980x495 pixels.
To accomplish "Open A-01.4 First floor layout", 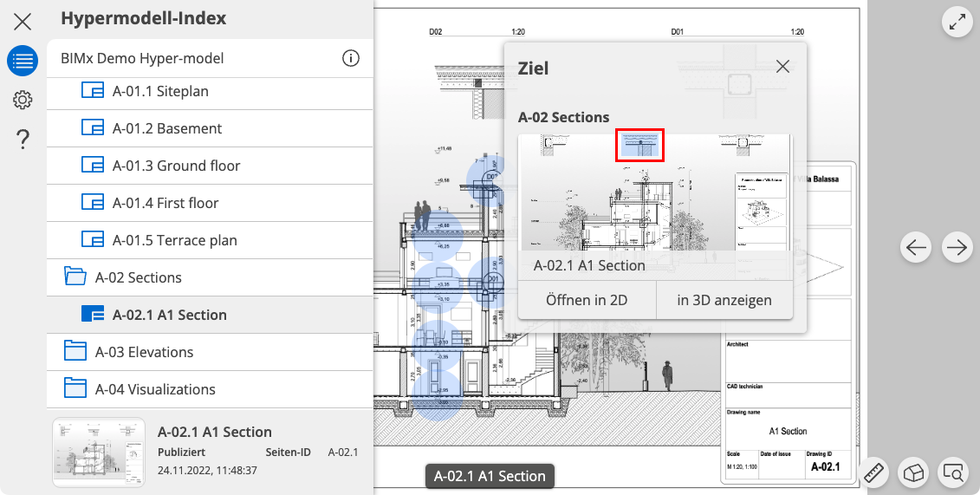I will click(x=210, y=203).
